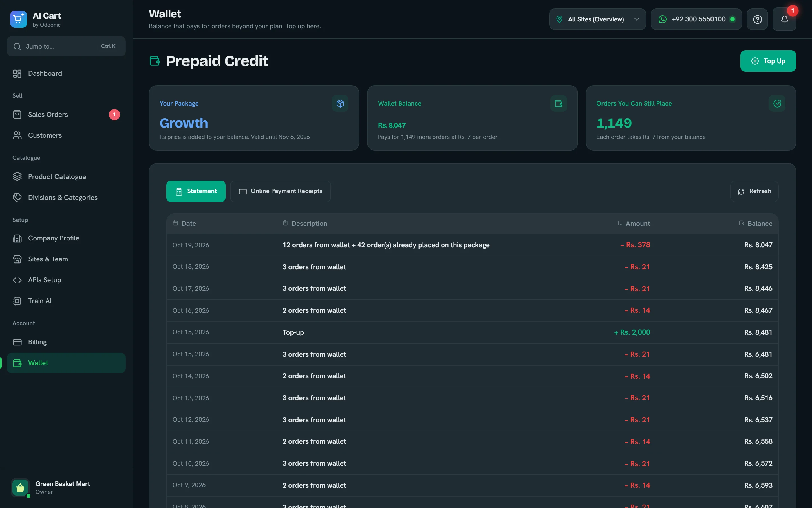The height and width of the screenshot is (508, 812).
Task: Click the checkmark icon on Orders You Can Still Place card
Action: pyautogui.click(x=777, y=104)
